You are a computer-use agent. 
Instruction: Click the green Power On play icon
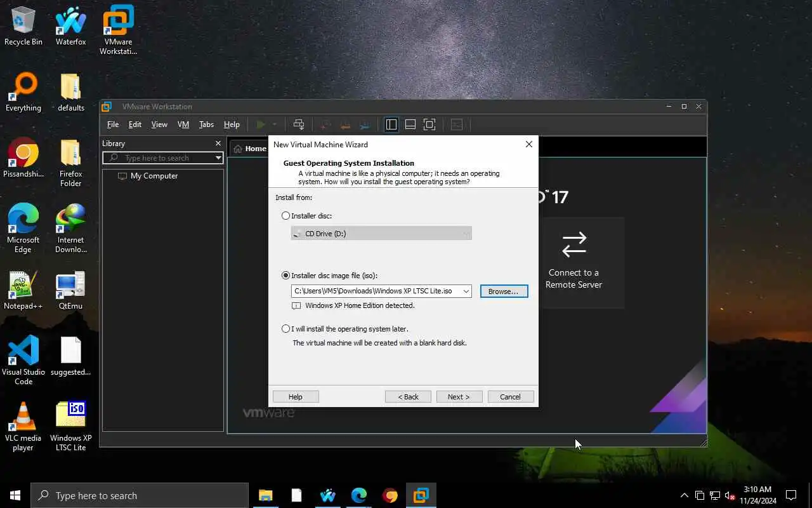pyautogui.click(x=260, y=124)
